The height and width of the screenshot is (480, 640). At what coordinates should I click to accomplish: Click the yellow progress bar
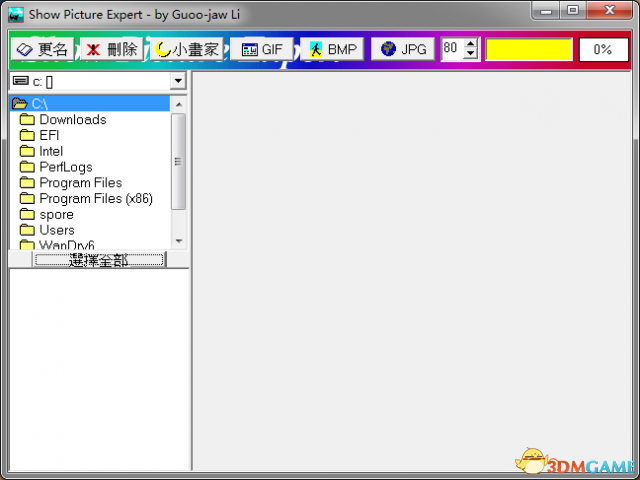529,49
